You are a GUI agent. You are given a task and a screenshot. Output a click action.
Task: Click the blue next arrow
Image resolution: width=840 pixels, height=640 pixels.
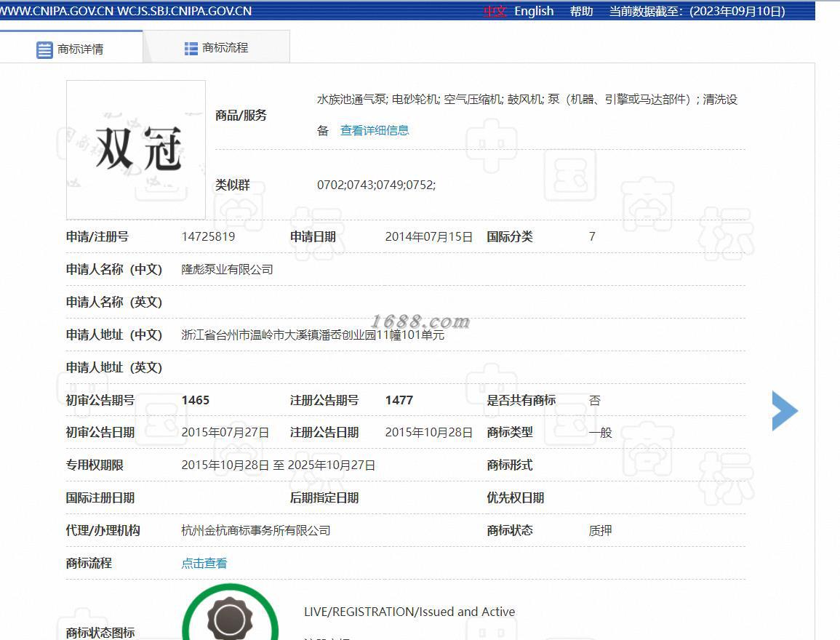[785, 411]
